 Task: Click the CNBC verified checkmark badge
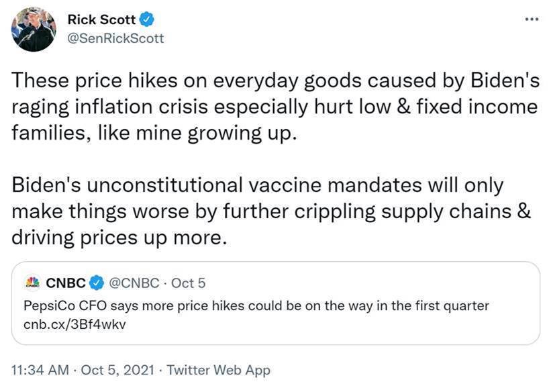click(97, 283)
